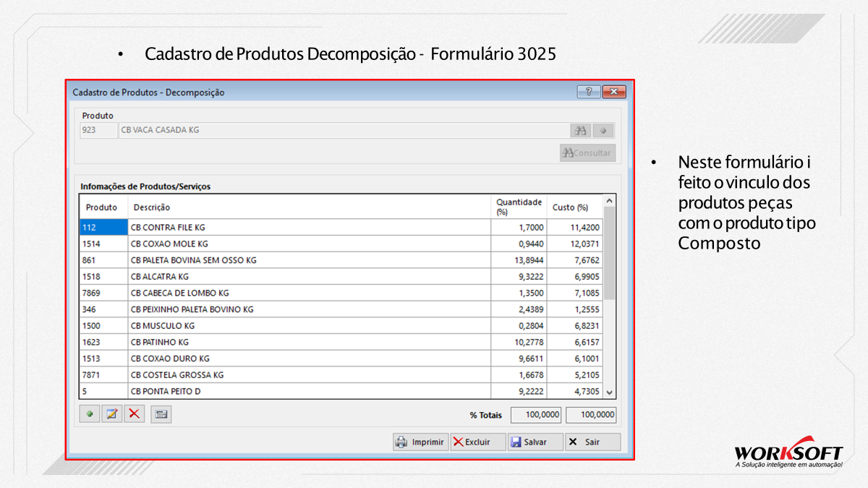Click the Imprimir button
This screenshot has width=868, height=488.
pos(420,442)
